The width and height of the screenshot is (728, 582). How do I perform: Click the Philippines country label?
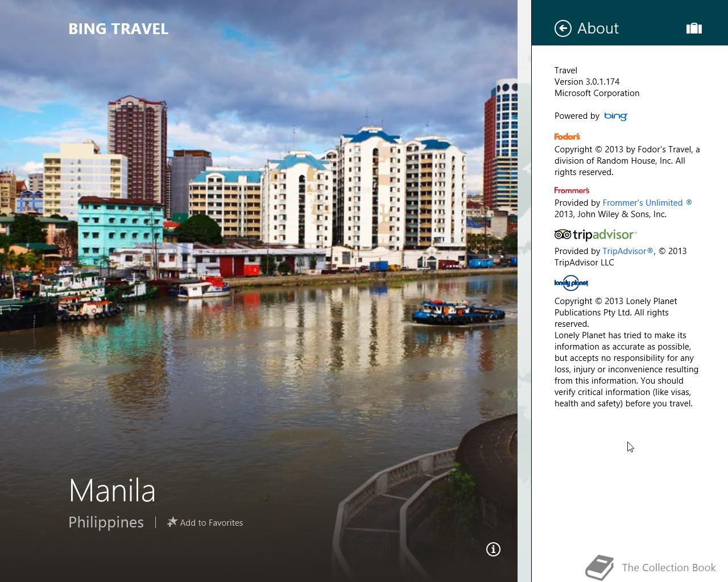click(106, 522)
